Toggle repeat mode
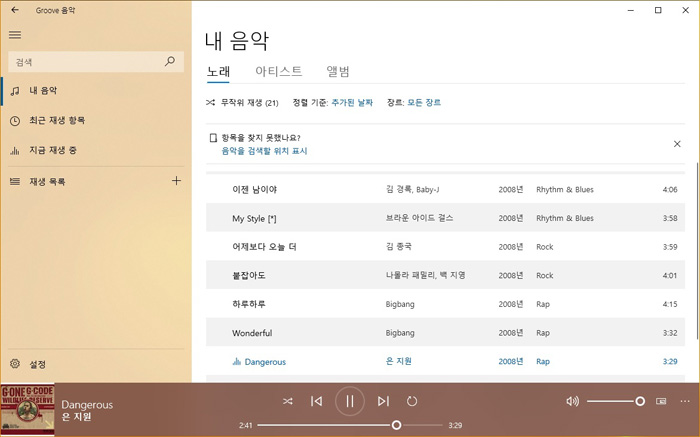The image size is (700, 437). pos(412,401)
